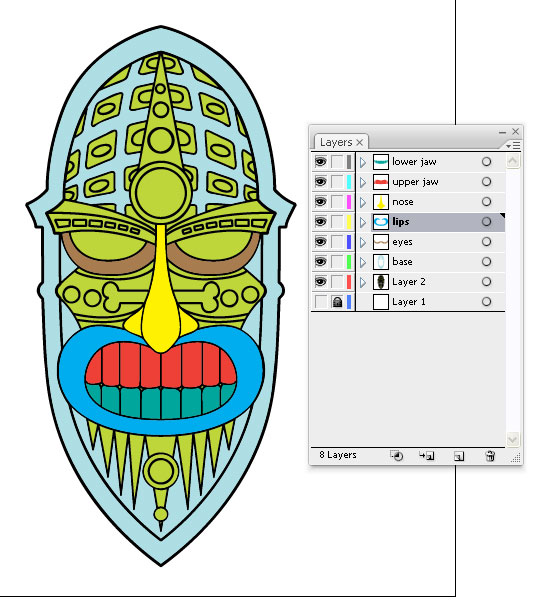Expand Layer 2 disclosure triangle
This screenshot has width=550, height=600.
362,282
